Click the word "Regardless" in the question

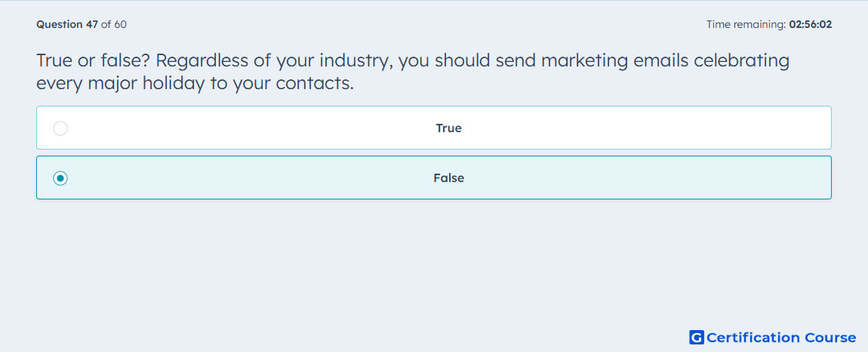pyautogui.click(x=202, y=61)
